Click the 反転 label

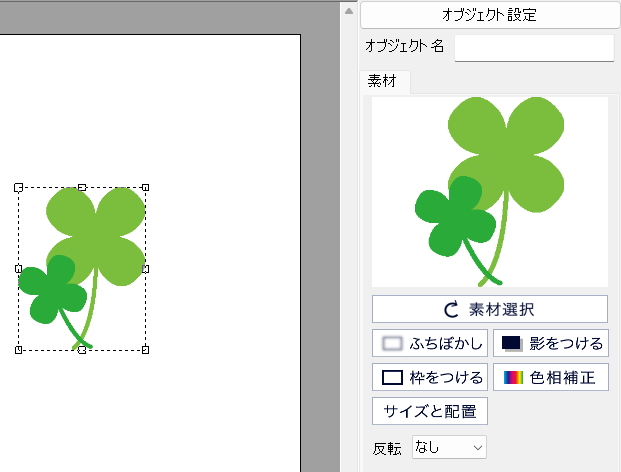(x=387, y=449)
